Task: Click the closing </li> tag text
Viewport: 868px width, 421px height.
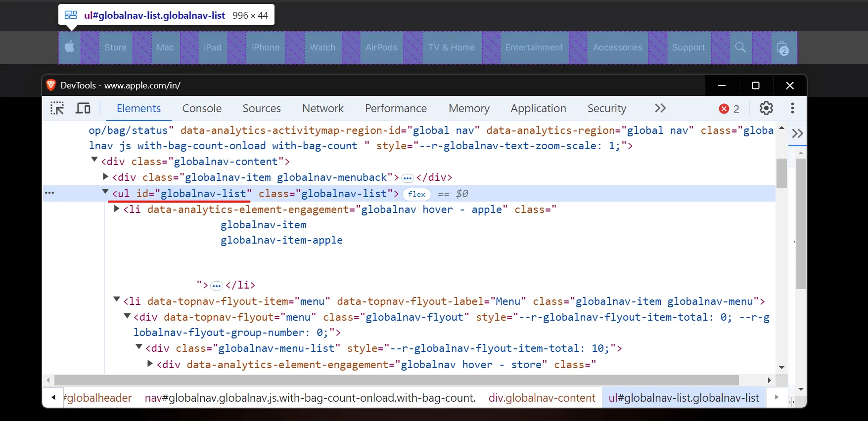Action: tap(240, 285)
